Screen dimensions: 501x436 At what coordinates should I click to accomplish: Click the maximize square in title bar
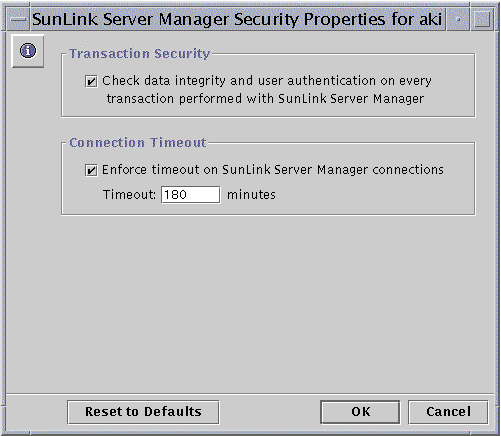[482, 19]
